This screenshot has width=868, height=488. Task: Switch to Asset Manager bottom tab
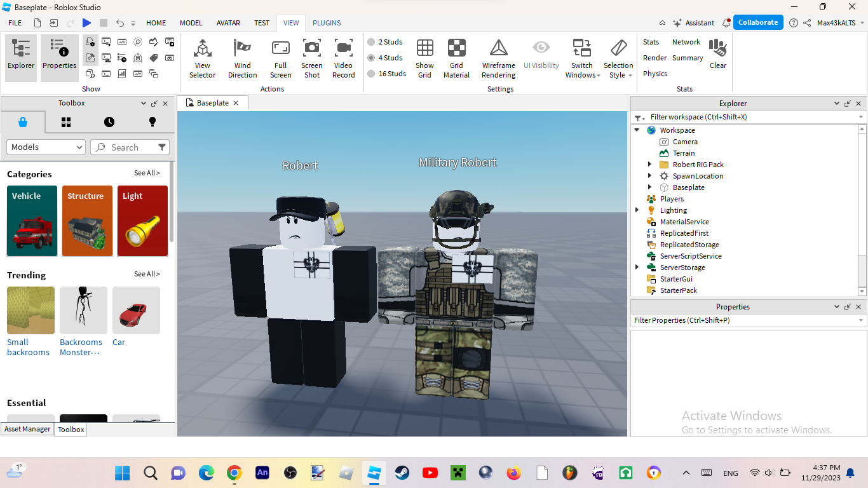[27, 429]
